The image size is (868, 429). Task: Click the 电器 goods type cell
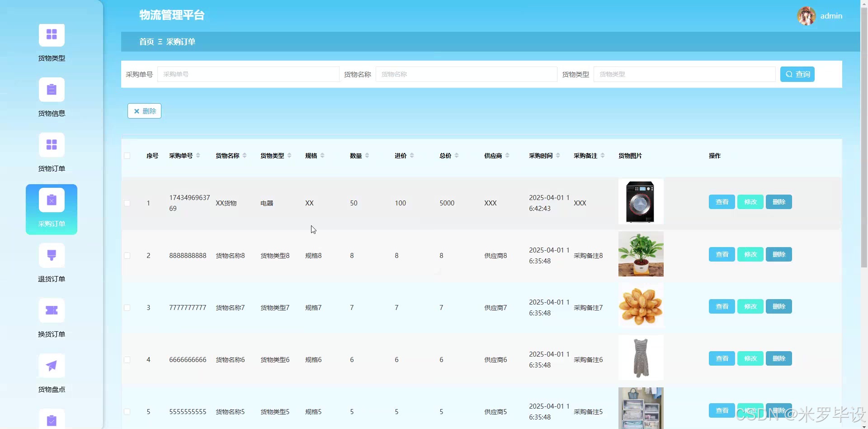pos(267,203)
